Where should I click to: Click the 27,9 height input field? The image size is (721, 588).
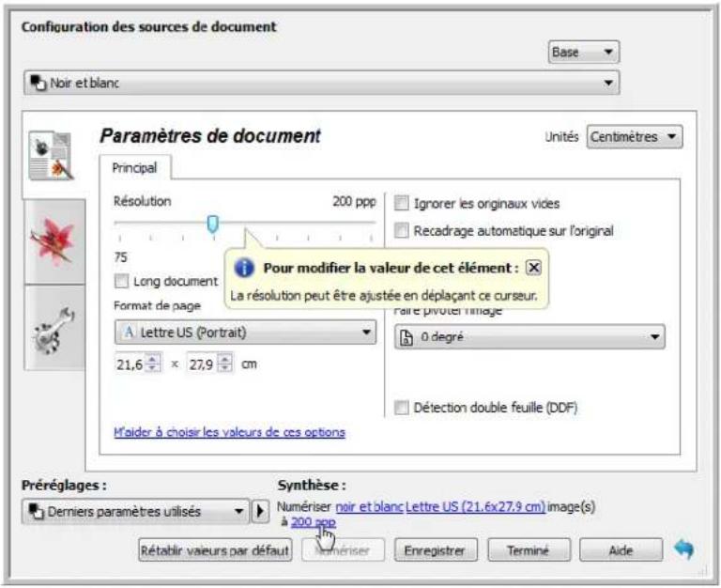pos(203,364)
